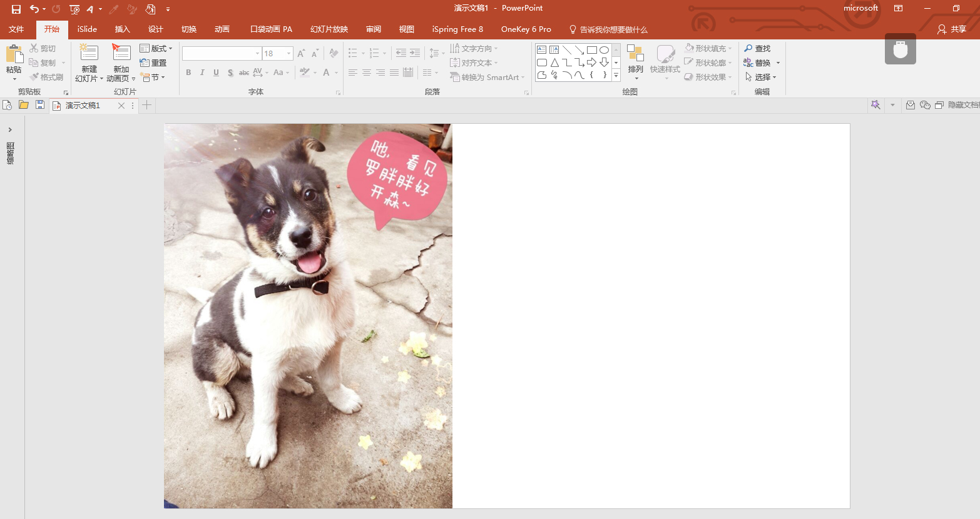Open font dialog launcher in 字体 group

[339, 93]
